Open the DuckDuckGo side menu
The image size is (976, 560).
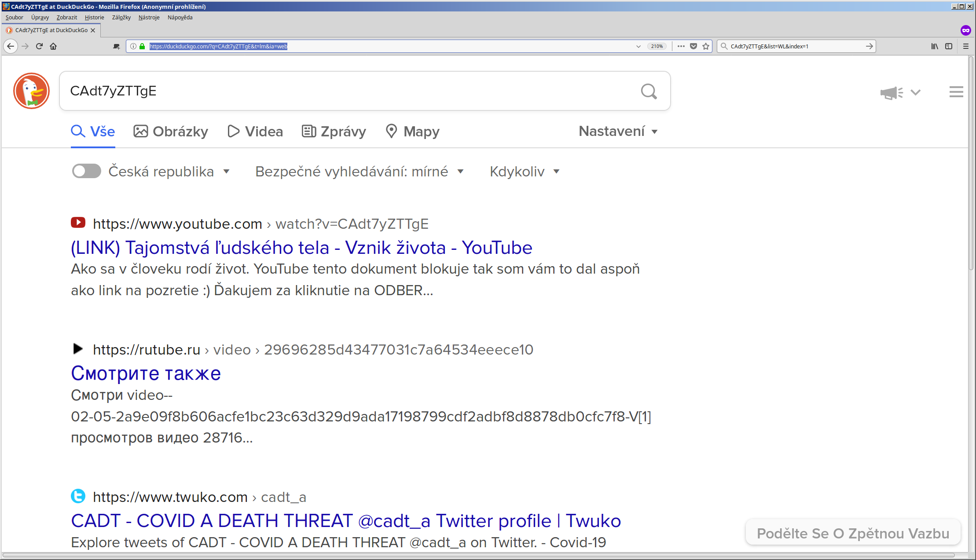(956, 92)
